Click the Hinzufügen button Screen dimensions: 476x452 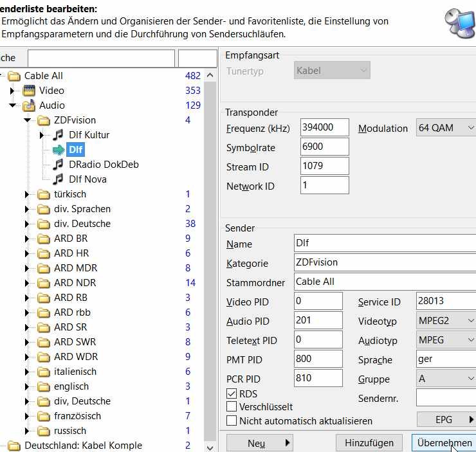(x=369, y=442)
